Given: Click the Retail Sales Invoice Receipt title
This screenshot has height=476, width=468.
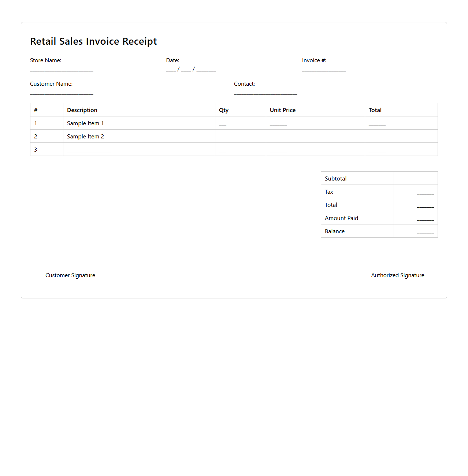Looking at the screenshot, I should 93,41.
